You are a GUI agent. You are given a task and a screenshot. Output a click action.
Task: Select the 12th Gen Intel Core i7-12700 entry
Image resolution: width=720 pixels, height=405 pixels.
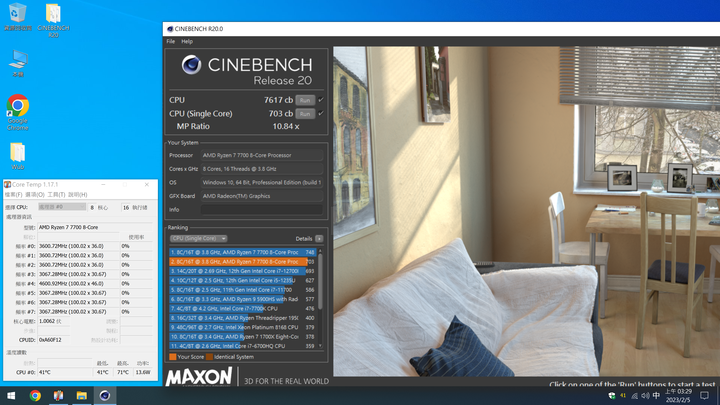pos(242,271)
